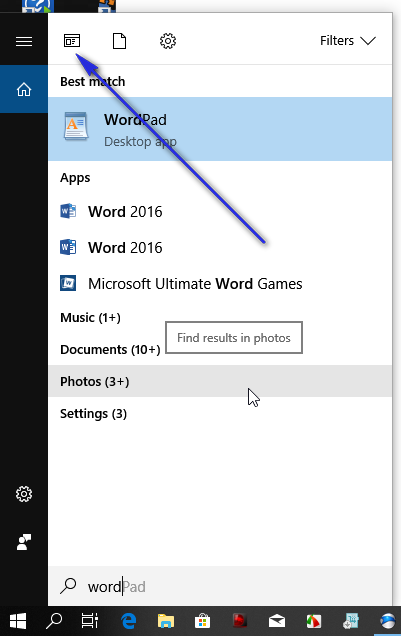The image size is (401, 636).
Task: Open the WordPad desktop app best match
Action: (x=220, y=129)
